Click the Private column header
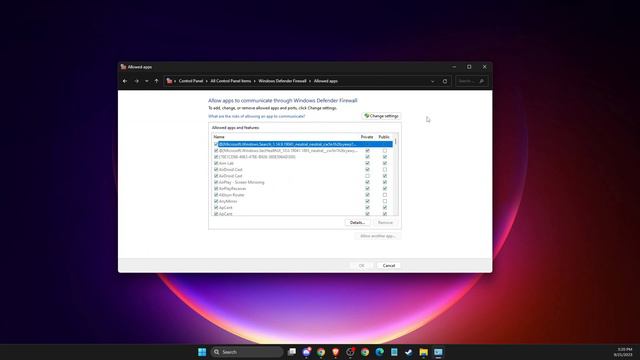The width and height of the screenshot is (640, 360). pyautogui.click(x=367, y=137)
